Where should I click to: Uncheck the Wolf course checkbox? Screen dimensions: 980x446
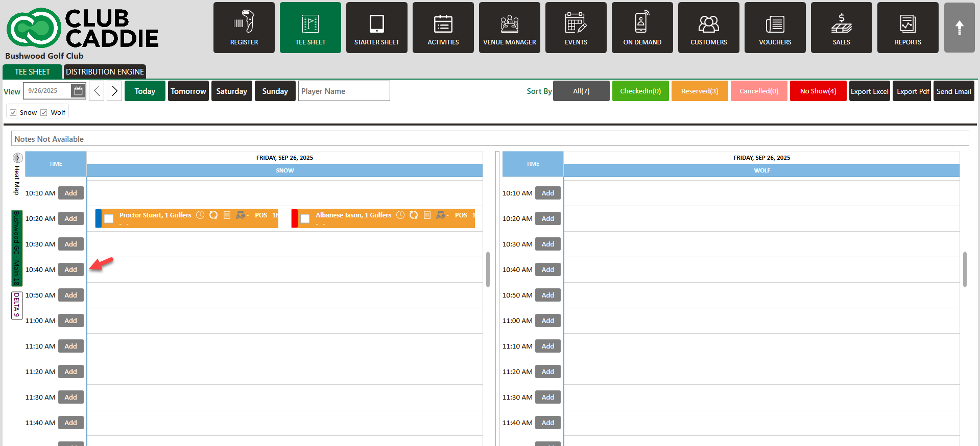click(x=44, y=113)
